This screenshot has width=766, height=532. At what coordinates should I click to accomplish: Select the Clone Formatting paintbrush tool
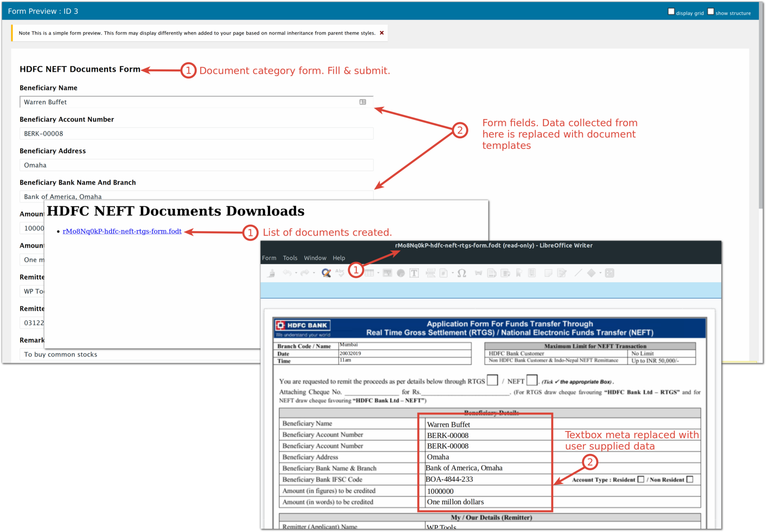pos(270,273)
